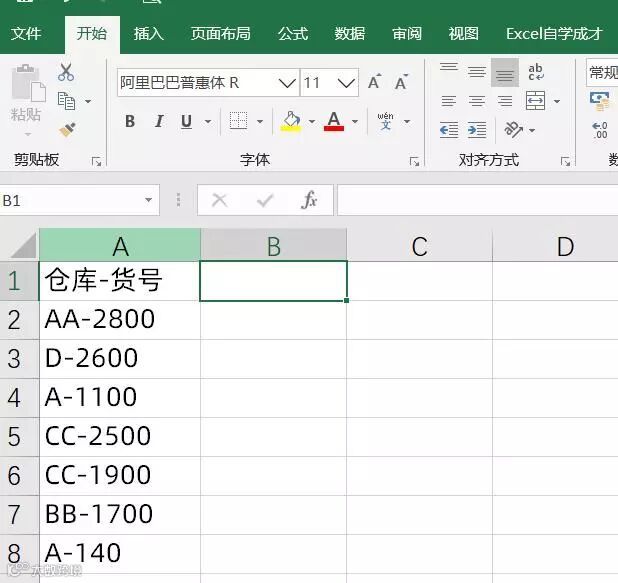Viewport: 618px width, 583px height.
Task: Apply yellow fill color bucket
Action: click(x=291, y=121)
